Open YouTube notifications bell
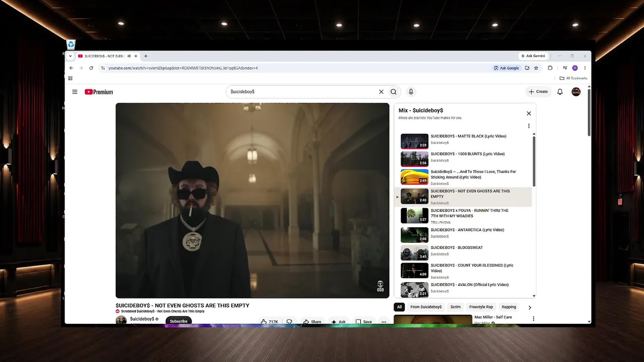This screenshot has height=362, width=644. point(560,92)
